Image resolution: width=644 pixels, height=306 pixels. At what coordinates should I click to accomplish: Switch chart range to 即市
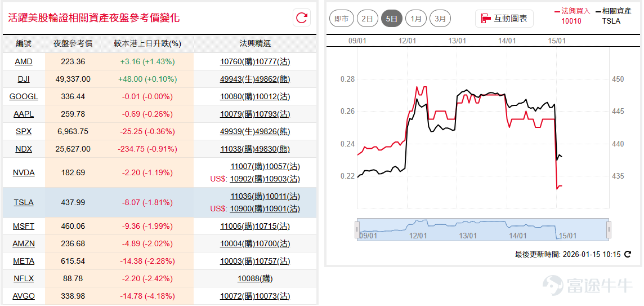pos(341,19)
